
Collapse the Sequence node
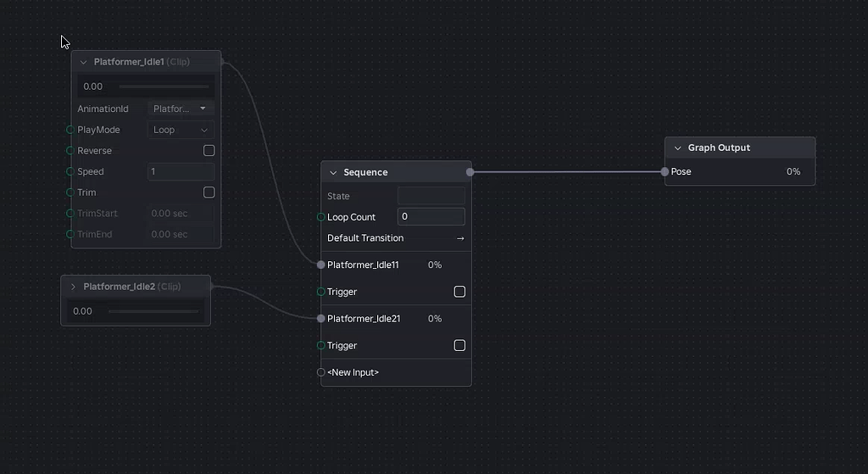pyautogui.click(x=333, y=173)
